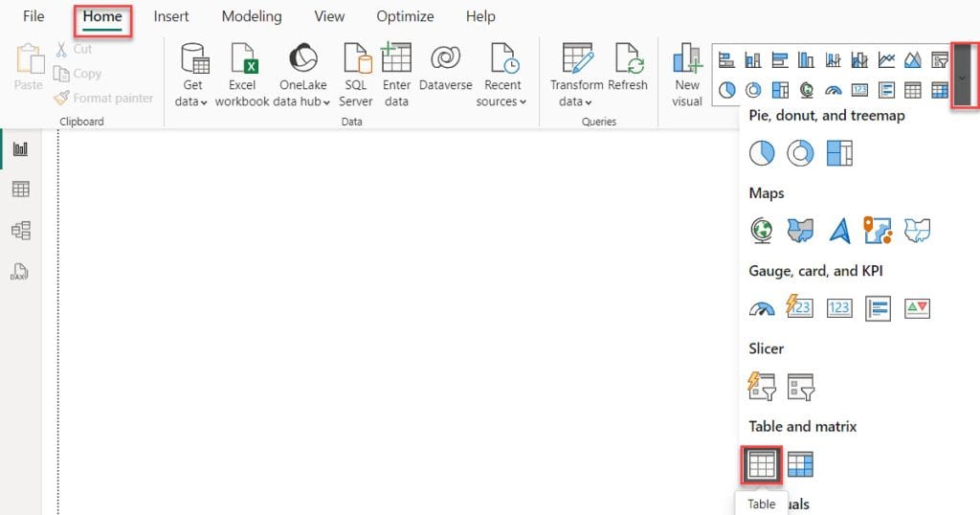This screenshot has height=515, width=980.
Task: Expand the visuals gallery dropdown arrow
Action: coord(963,75)
